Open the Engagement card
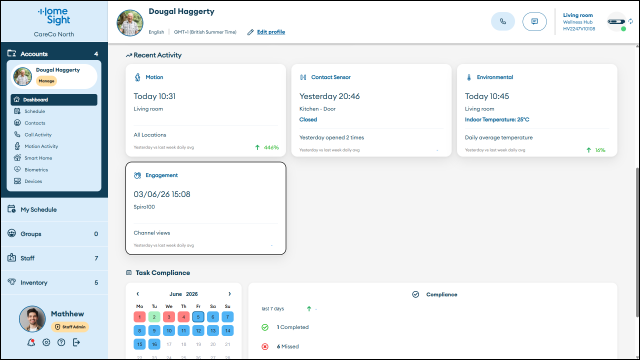The height and width of the screenshot is (360, 640). 206,208
